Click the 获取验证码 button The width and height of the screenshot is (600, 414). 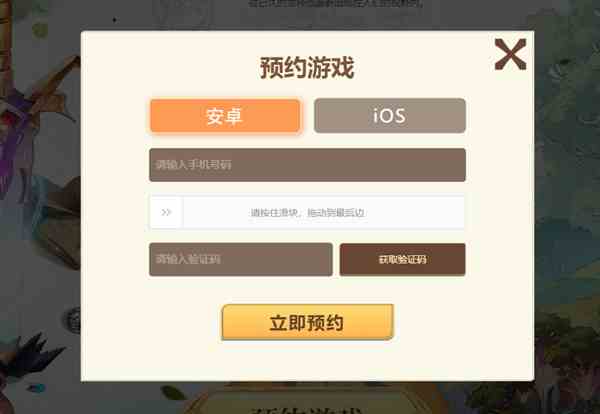click(x=402, y=259)
